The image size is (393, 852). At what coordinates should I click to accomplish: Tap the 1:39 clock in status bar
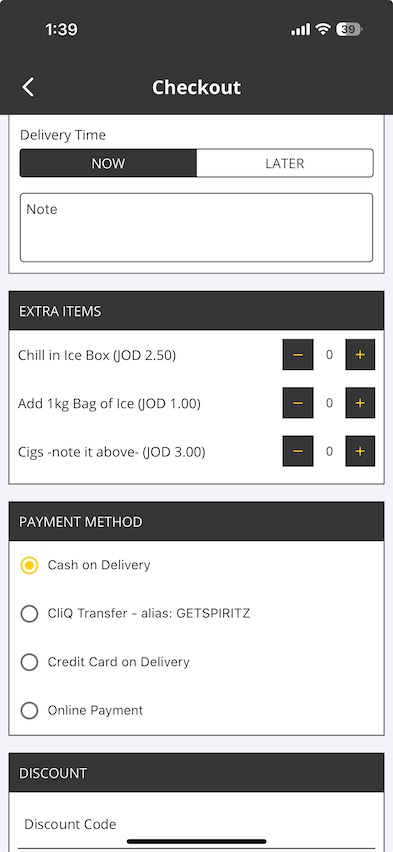[61, 29]
